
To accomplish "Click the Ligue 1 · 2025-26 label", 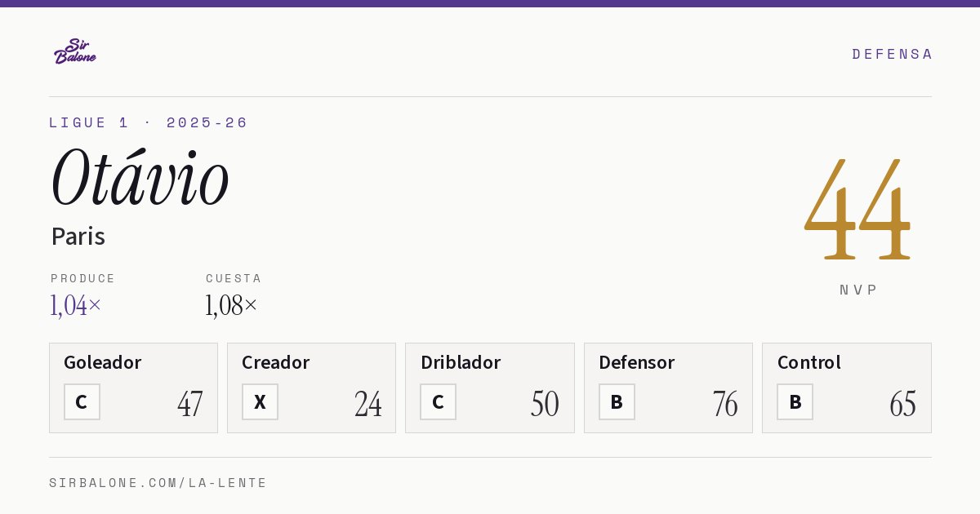I will [148, 122].
